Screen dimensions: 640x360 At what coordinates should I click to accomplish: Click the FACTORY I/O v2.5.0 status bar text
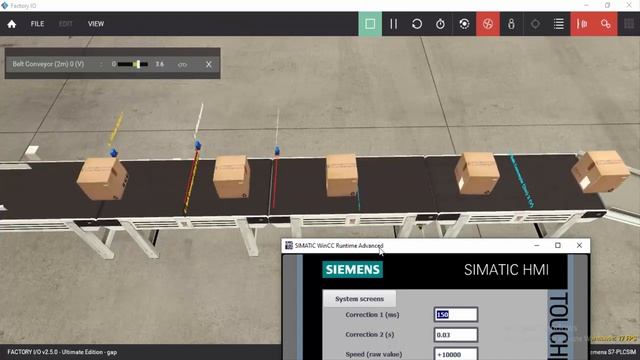pyautogui.click(x=62, y=352)
